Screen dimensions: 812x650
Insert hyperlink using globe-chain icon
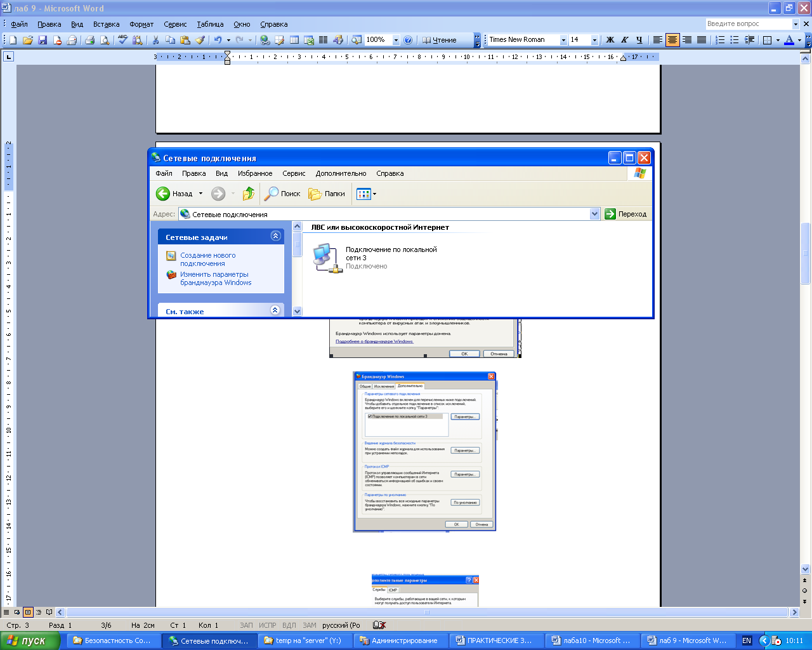tap(265, 40)
